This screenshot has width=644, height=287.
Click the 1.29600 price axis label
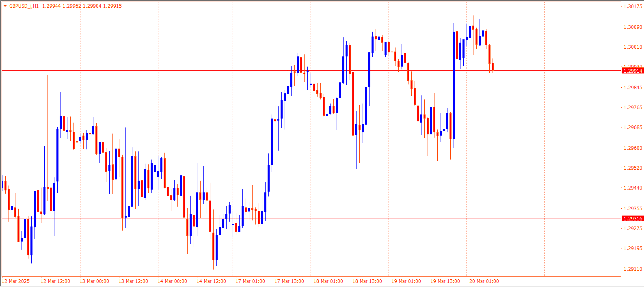633,148
